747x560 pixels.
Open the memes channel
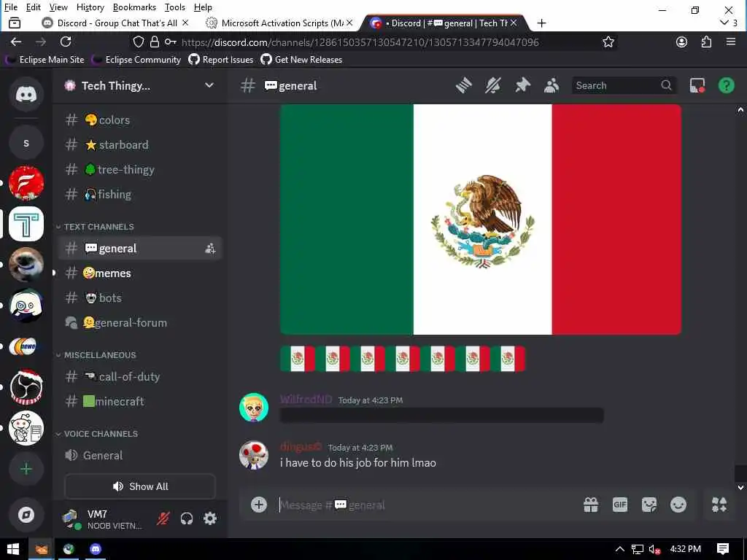click(140, 273)
